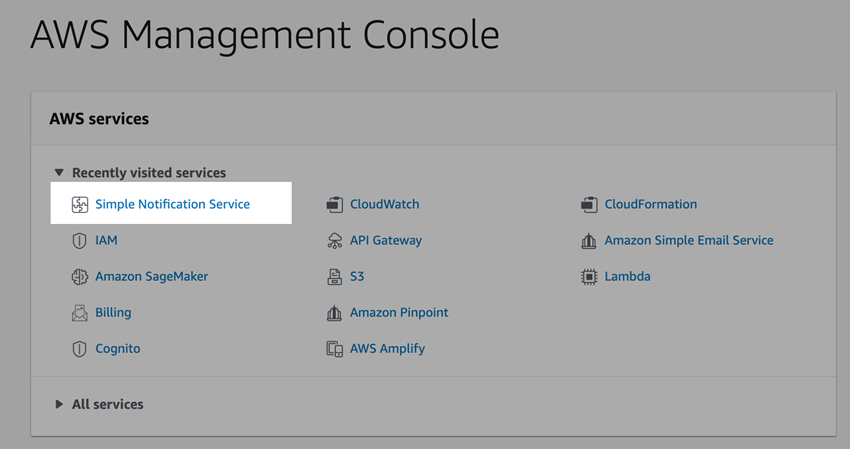Click the AWS Amplify icon
The width and height of the screenshot is (850, 449).
[335, 349]
